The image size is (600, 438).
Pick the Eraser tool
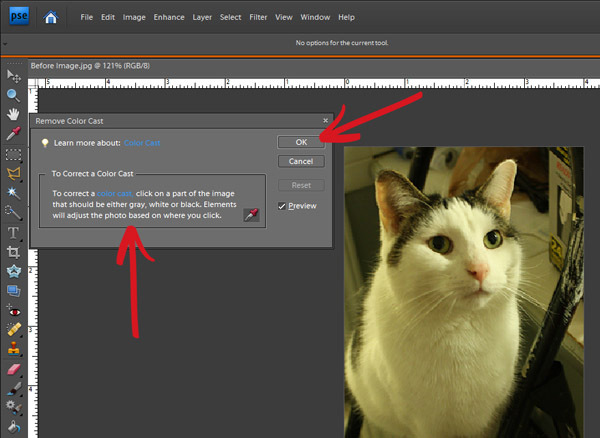tap(14, 367)
